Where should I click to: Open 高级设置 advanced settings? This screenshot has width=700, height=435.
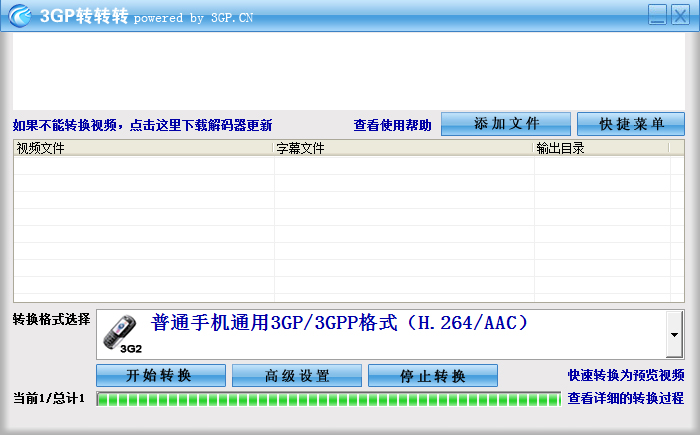tap(297, 375)
